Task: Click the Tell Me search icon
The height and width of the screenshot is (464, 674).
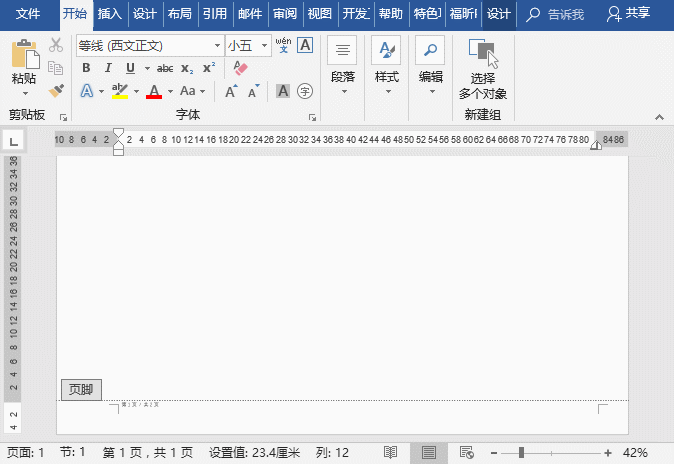Action: (x=533, y=14)
